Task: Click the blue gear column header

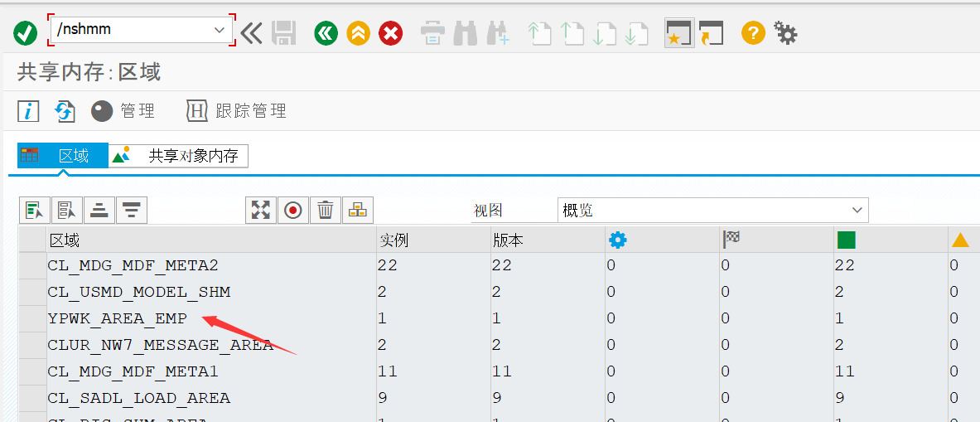Action: (x=661, y=240)
